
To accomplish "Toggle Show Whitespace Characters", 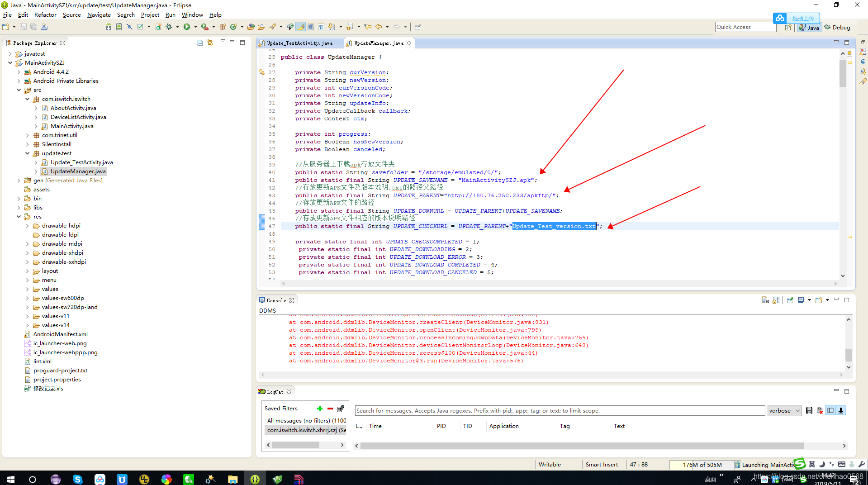I will click(x=321, y=27).
